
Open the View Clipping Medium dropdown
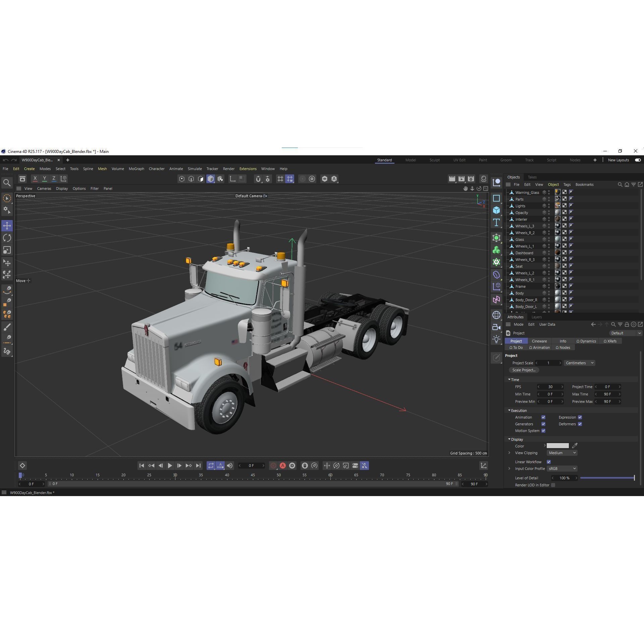coord(562,453)
